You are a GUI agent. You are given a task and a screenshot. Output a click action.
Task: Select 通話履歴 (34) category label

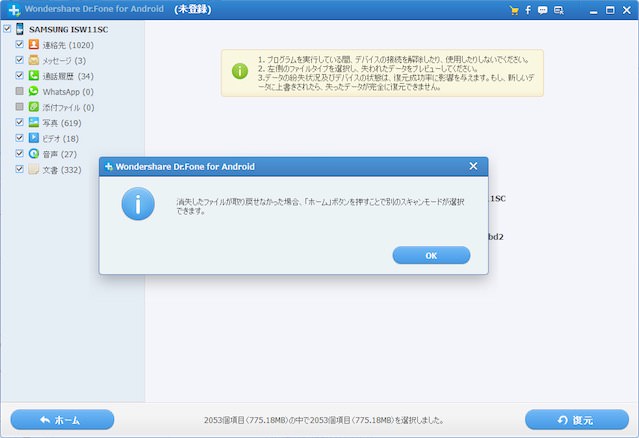(68, 76)
